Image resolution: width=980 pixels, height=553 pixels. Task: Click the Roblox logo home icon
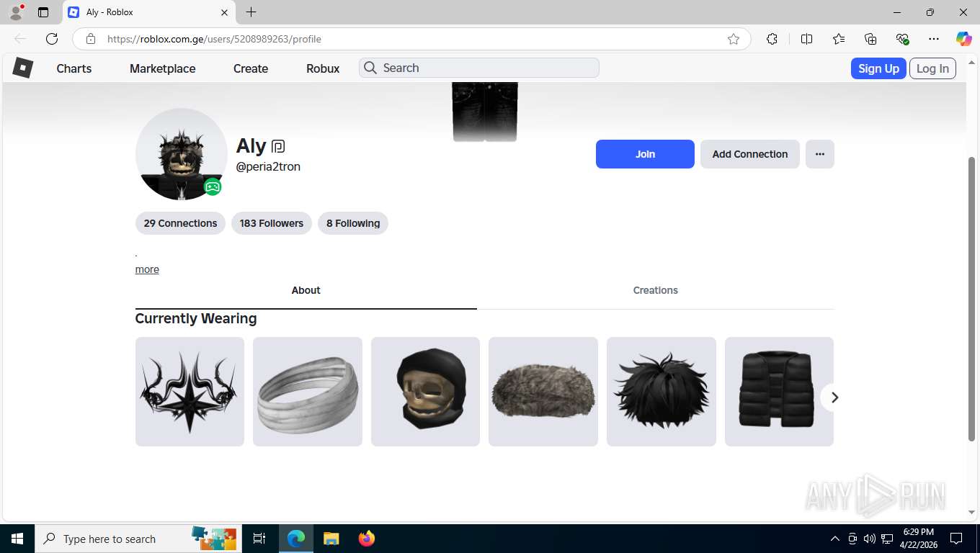click(x=23, y=68)
